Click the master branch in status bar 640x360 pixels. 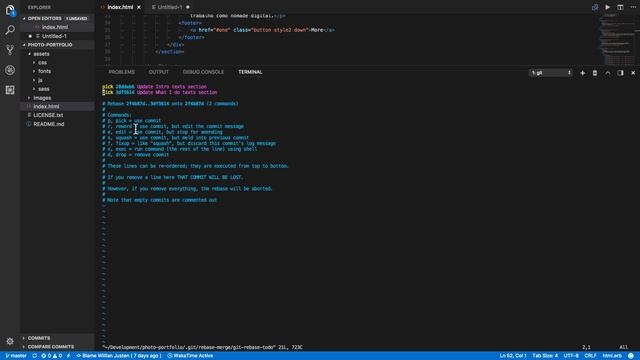pyautogui.click(x=16, y=356)
